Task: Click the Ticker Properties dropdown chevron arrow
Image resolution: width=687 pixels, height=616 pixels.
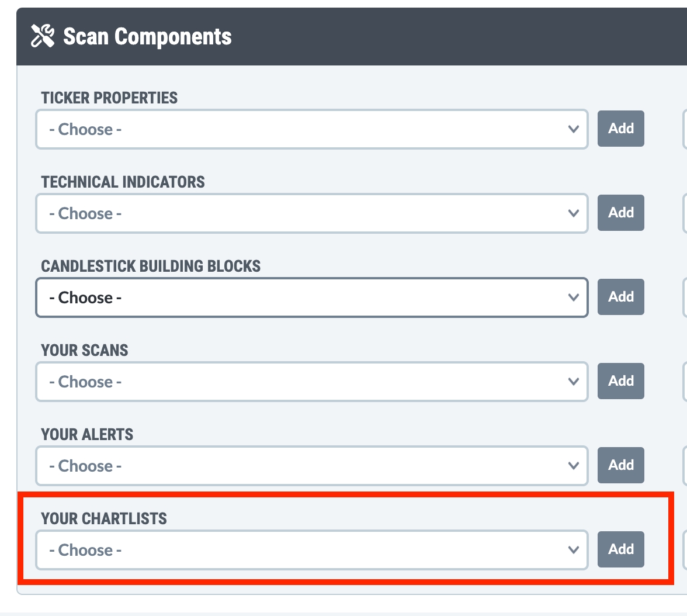Action: pyautogui.click(x=574, y=129)
